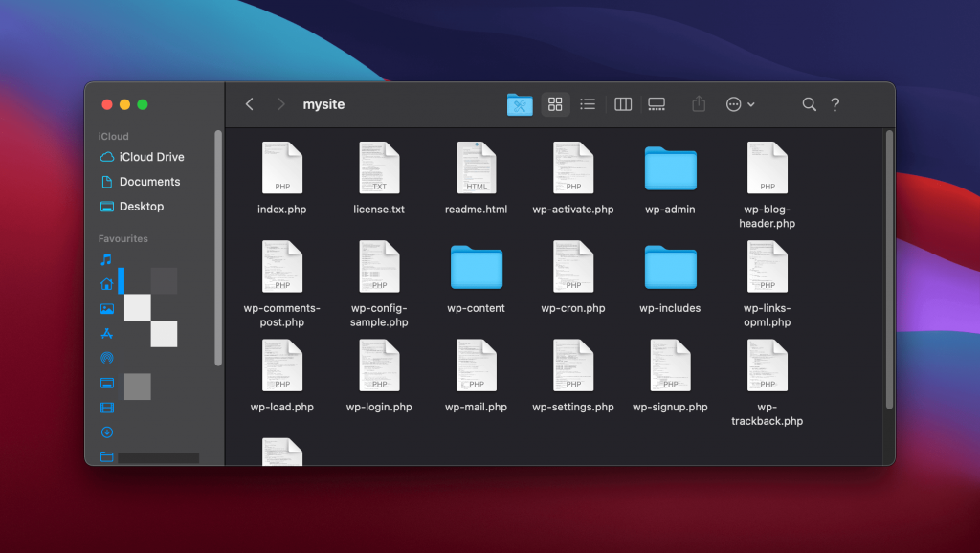
Task: Click the blue folder tools toolbar icon
Action: [x=520, y=104]
